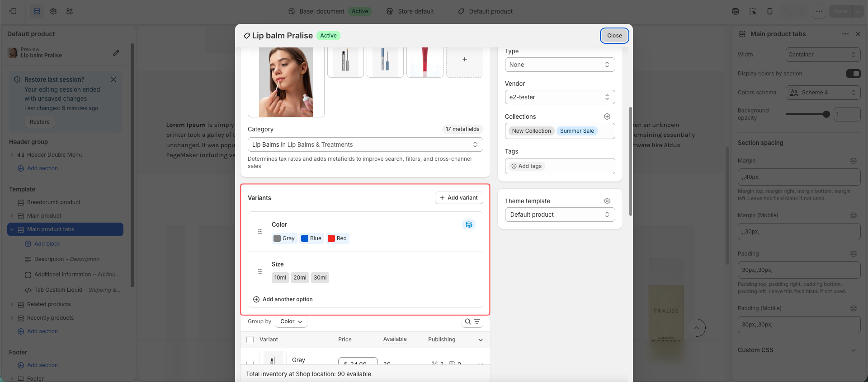Click the Add tags button
The height and width of the screenshot is (382, 868).
(527, 166)
